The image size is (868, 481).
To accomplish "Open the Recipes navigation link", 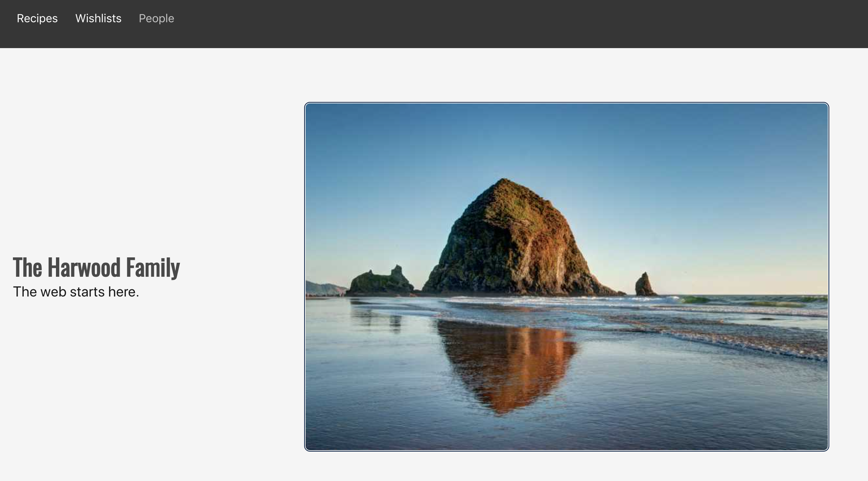I will 37,18.
